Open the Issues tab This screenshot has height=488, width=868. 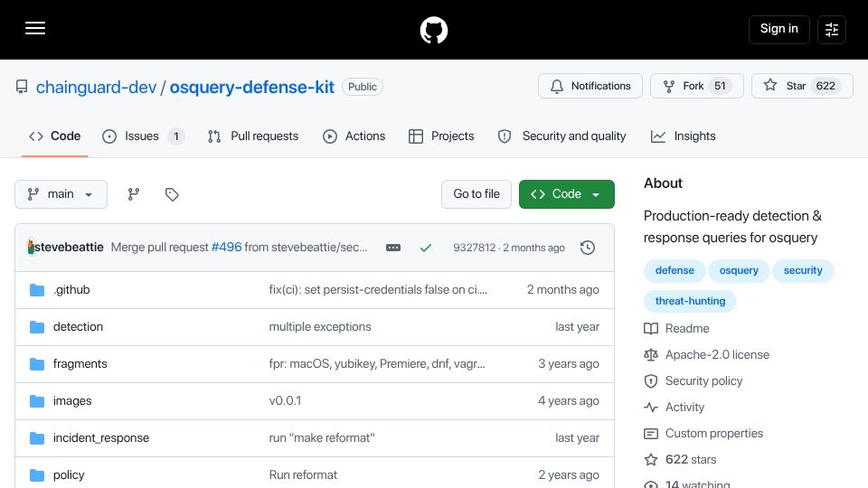pyautogui.click(x=143, y=136)
